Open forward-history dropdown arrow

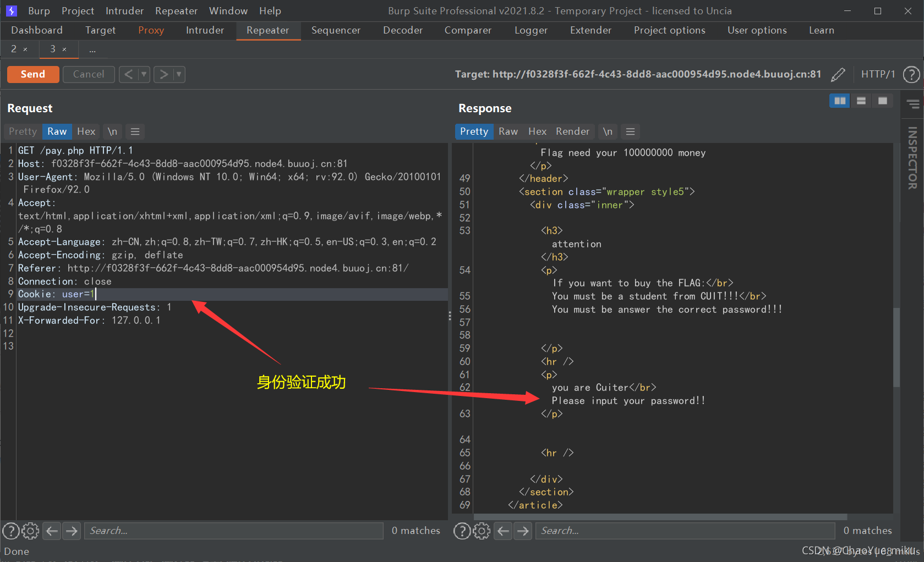point(179,74)
